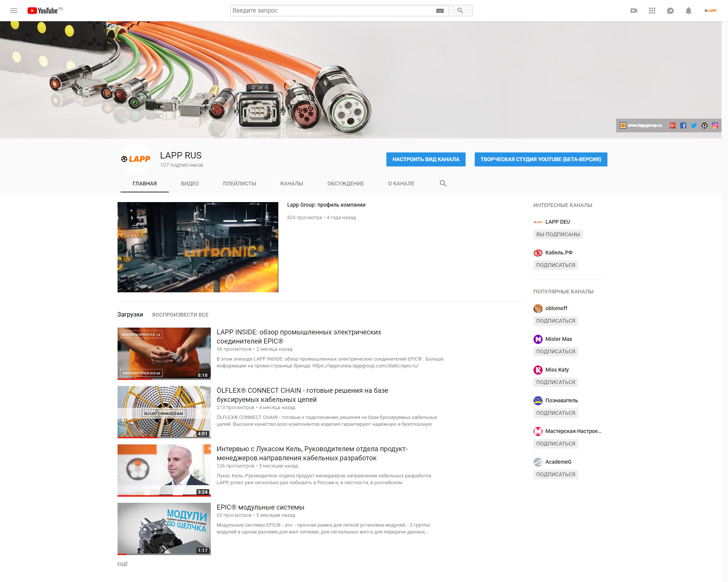Subscribe to Mister Max channel
The width and height of the screenshot is (728, 582).
pyautogui.click(x=556, y=351)
